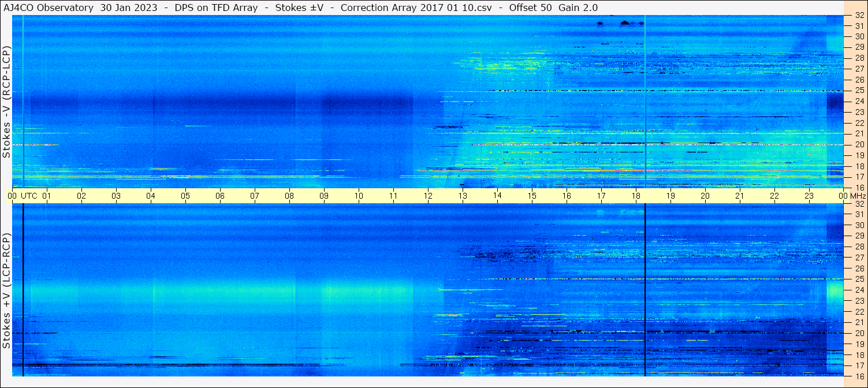Viewport: 868px width, 388px height.
Task: Click the "AJ4CO Observatory" title text
Action: (49, 8)
